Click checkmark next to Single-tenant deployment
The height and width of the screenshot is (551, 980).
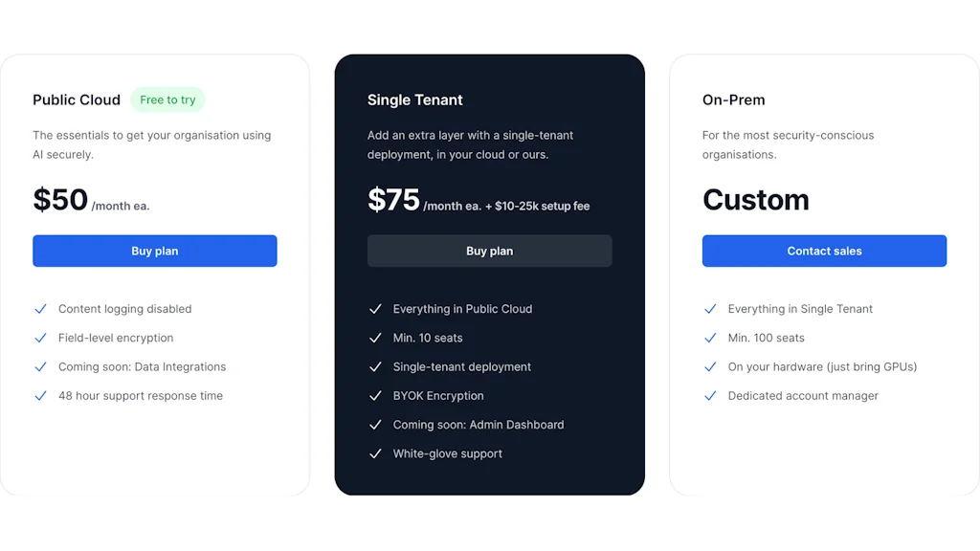375,367
